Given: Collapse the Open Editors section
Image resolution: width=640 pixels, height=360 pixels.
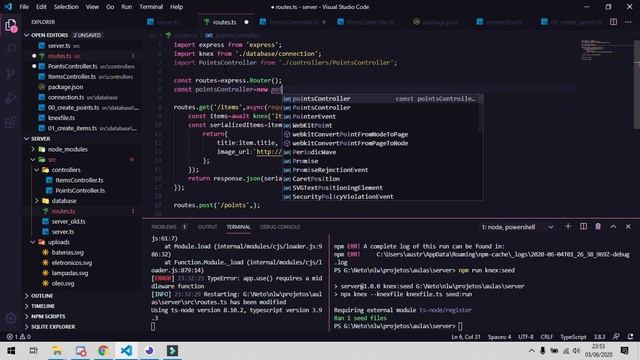Looking at the screenshot, I should tap(27, 35).
